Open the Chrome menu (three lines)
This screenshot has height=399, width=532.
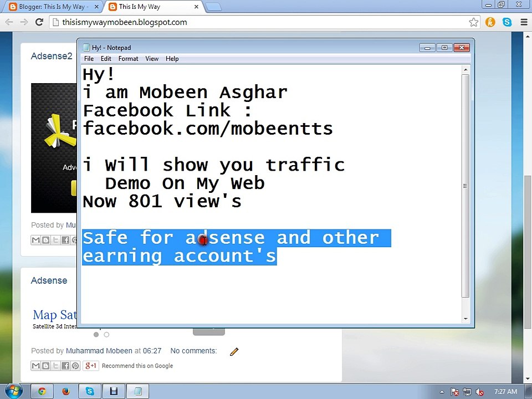click(524, 22)
